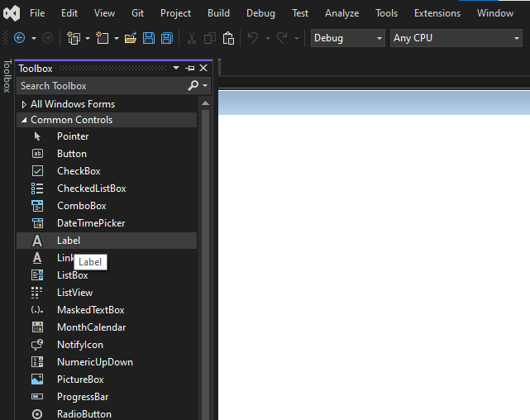530x420 pixels.
Task: Select the MonthCalendar control
Action: point(107,327)
